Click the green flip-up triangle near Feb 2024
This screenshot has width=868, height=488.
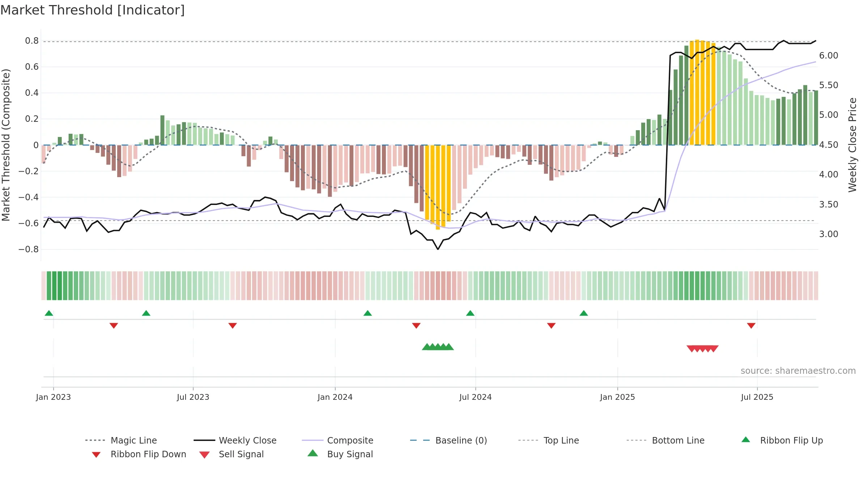367,313
